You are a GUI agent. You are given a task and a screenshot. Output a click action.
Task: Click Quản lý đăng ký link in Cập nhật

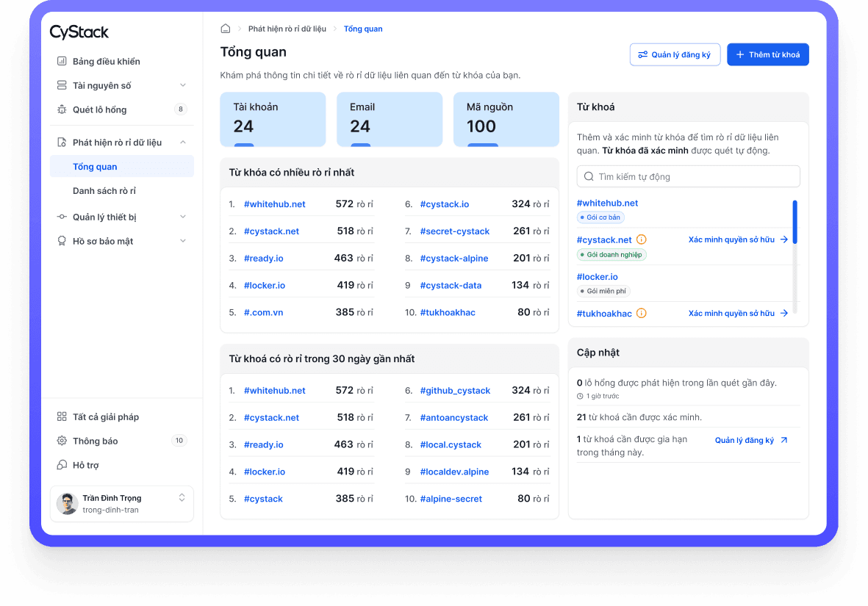744,440
